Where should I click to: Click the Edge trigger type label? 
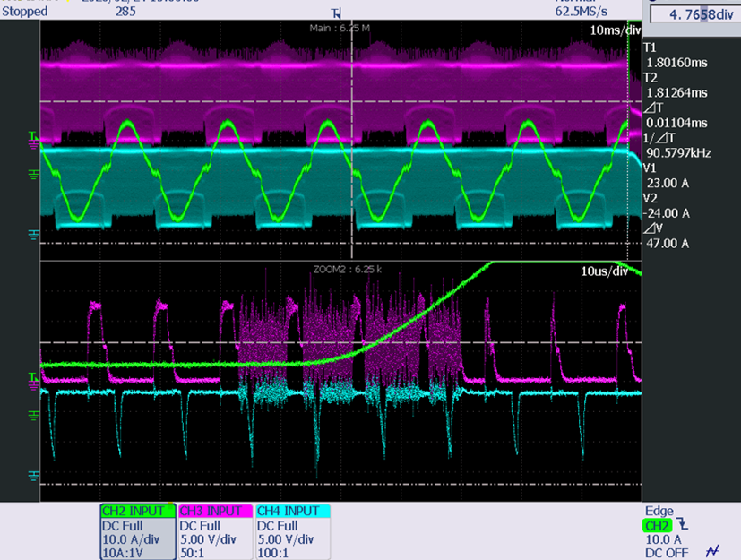(659, 511)
